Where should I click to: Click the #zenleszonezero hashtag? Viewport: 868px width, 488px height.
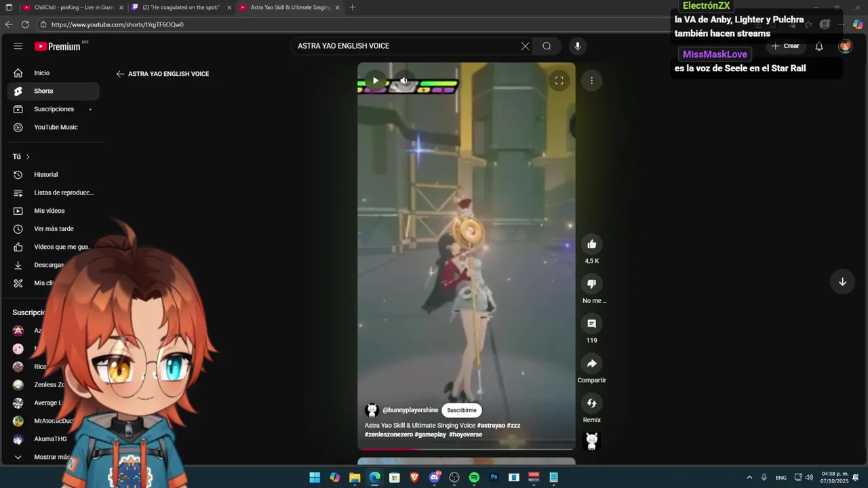click(x=389, y=434)
